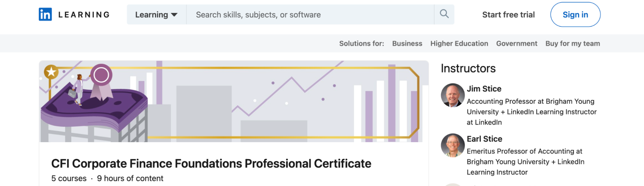Select Higher Education under Solutions for
The image size is (644, 186).
click(459, 43)
